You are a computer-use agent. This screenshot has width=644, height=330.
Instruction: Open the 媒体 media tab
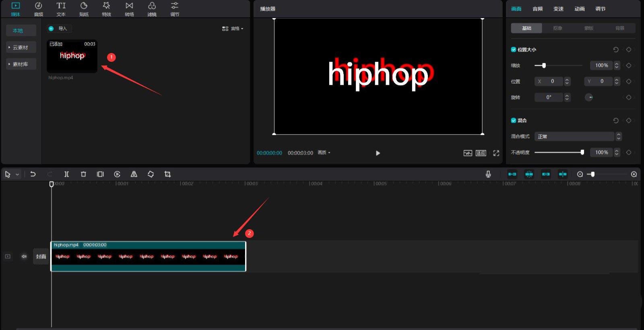pyautogui.click(x=15, y=9)
